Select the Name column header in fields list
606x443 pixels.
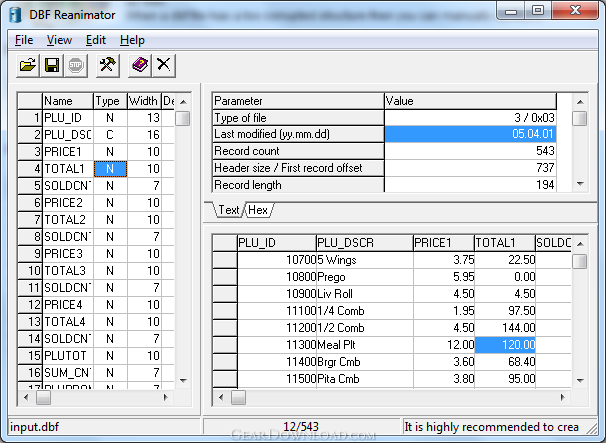(x=68, y=101)
